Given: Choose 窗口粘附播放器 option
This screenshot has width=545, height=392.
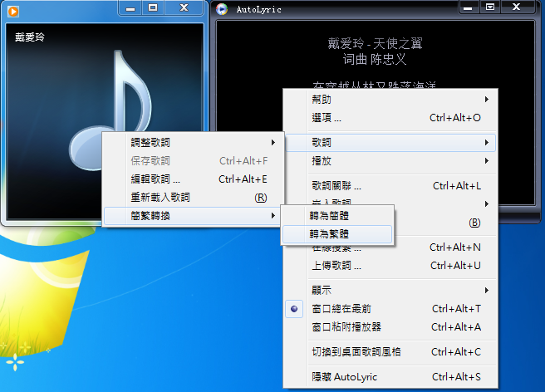Looking at the screenshot, I should 390,327.
